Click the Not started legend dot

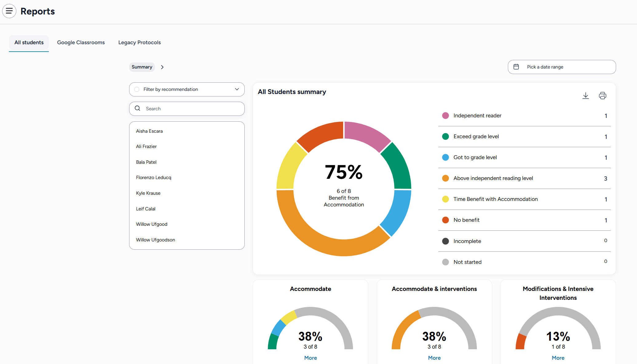pos(445,262)
